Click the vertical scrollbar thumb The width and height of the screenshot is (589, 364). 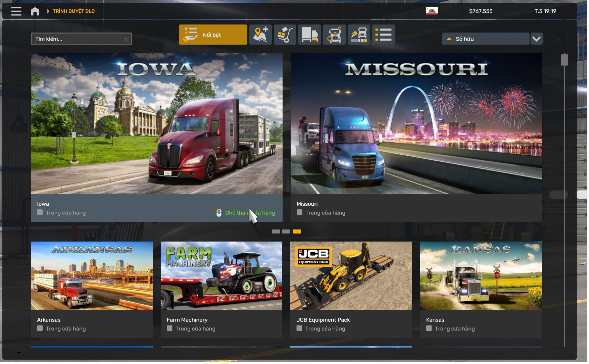point(565,60)
